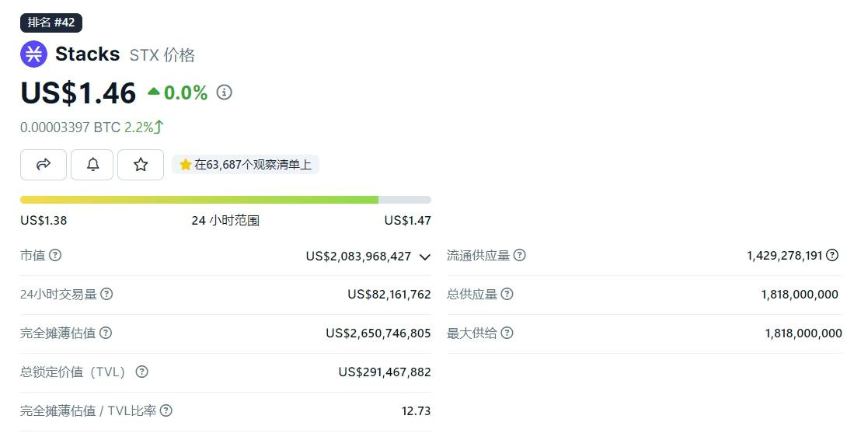This screenshot has width=868, height=433.
Task: Expand the market cap value chevron
Action: click(424, 257)
